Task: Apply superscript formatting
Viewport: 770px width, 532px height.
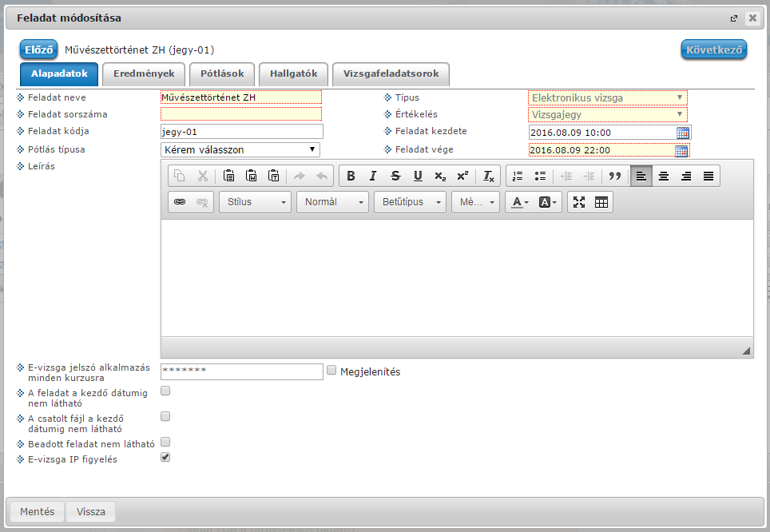Action: point(462,176)
